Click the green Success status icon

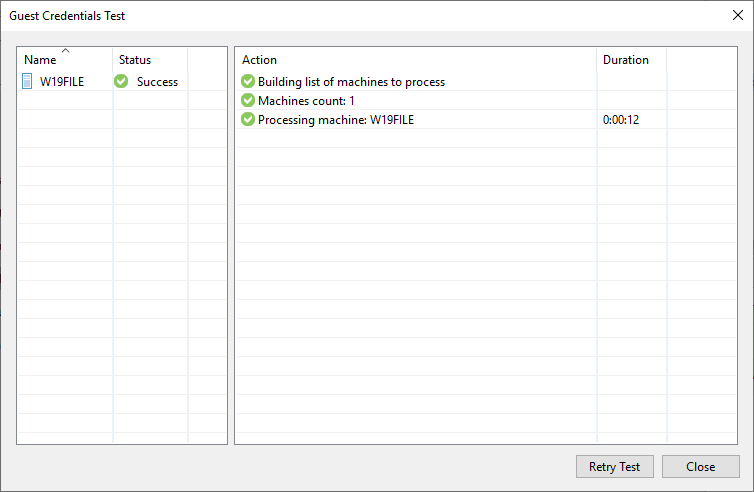coord(121,81)
